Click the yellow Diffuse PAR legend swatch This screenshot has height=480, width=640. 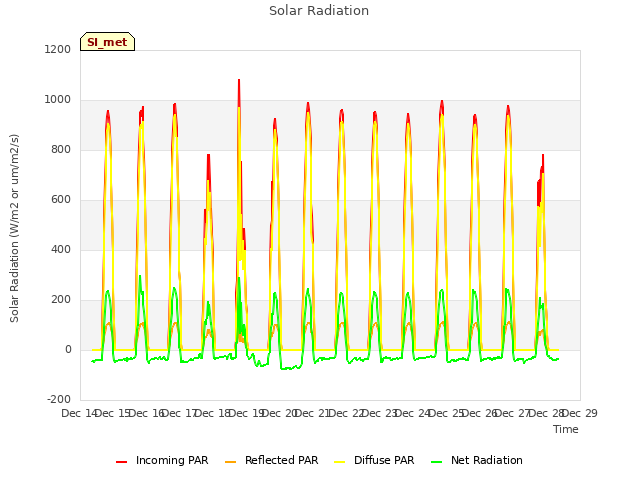(x=340, y=462)
